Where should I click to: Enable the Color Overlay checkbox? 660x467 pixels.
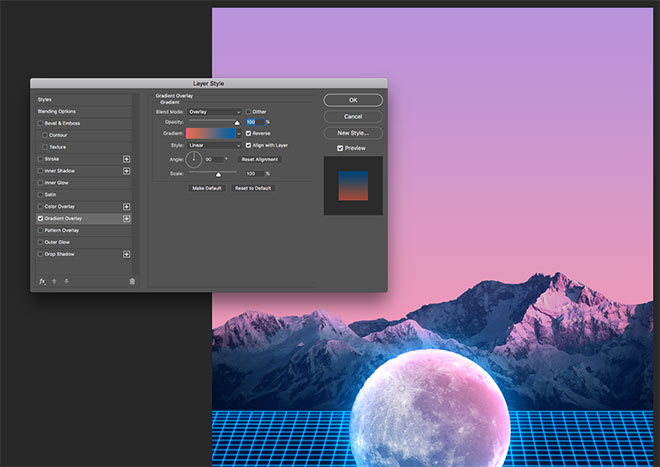(x=40, y=206)
